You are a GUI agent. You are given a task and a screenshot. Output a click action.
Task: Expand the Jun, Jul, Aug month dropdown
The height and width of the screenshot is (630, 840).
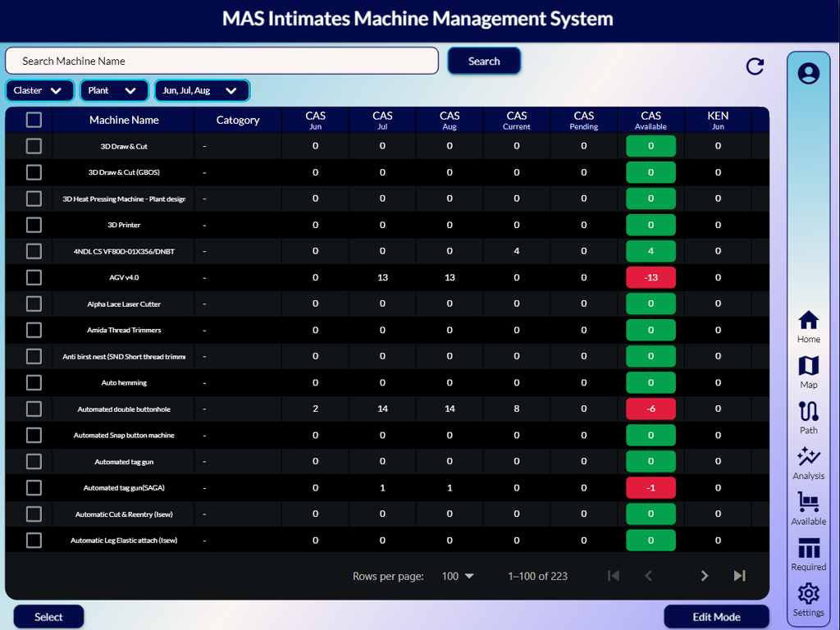pos(202,90)
